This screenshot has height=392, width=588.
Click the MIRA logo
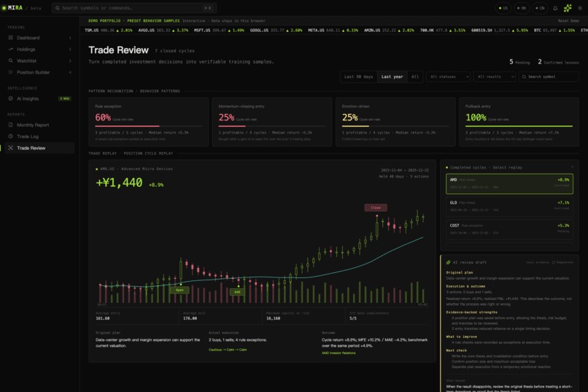(x=12, y=8)
